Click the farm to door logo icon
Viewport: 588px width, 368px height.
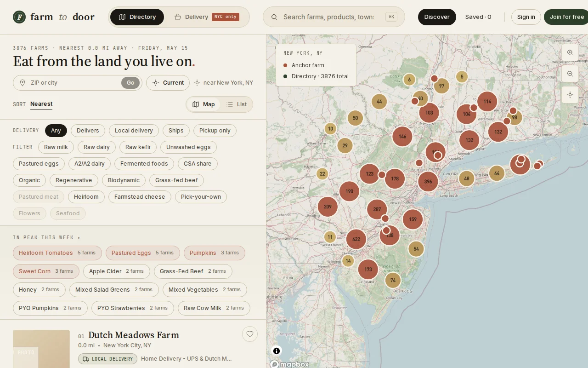19,17
